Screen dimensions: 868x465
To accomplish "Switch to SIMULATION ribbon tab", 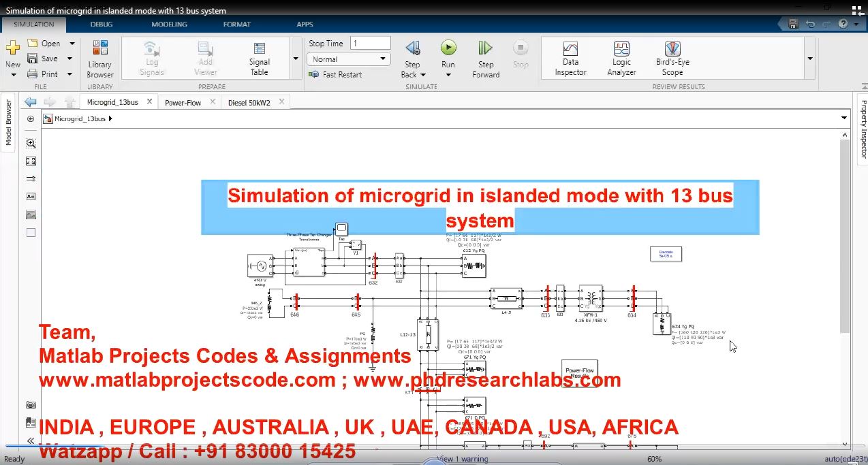I will tap(34, 24).
